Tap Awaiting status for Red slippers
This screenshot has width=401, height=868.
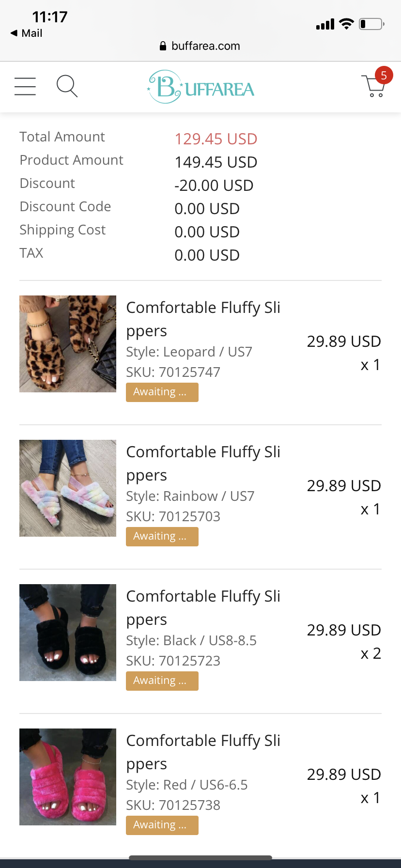coord(162,825)
